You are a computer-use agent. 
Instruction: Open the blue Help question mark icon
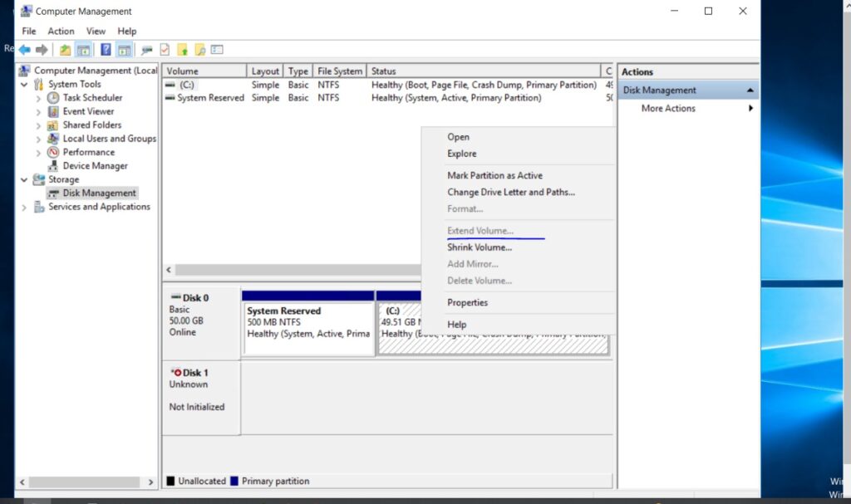[106, 50]
